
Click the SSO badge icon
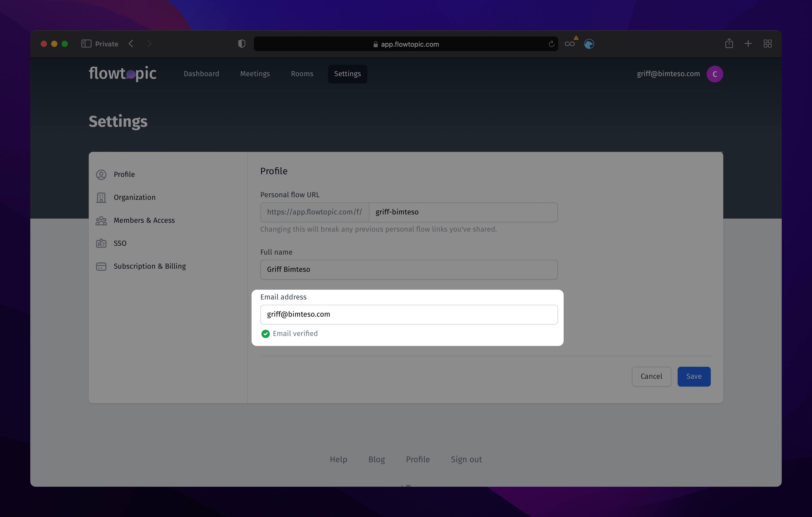click(101, 243)
